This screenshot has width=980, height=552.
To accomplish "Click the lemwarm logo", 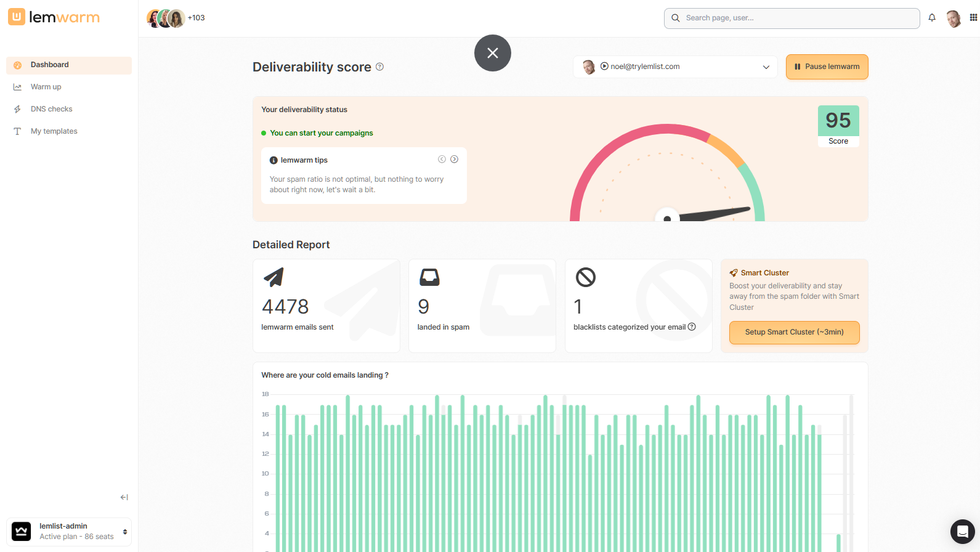I will point(54,17).
